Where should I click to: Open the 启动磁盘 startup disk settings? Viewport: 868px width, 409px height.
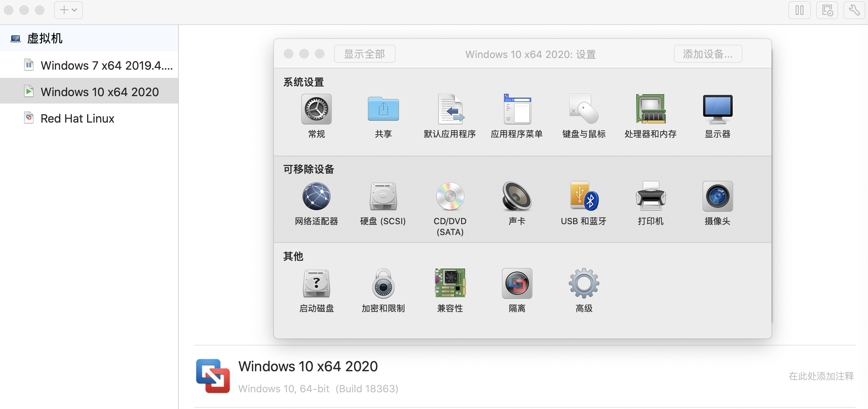click(x=317, y=284)
